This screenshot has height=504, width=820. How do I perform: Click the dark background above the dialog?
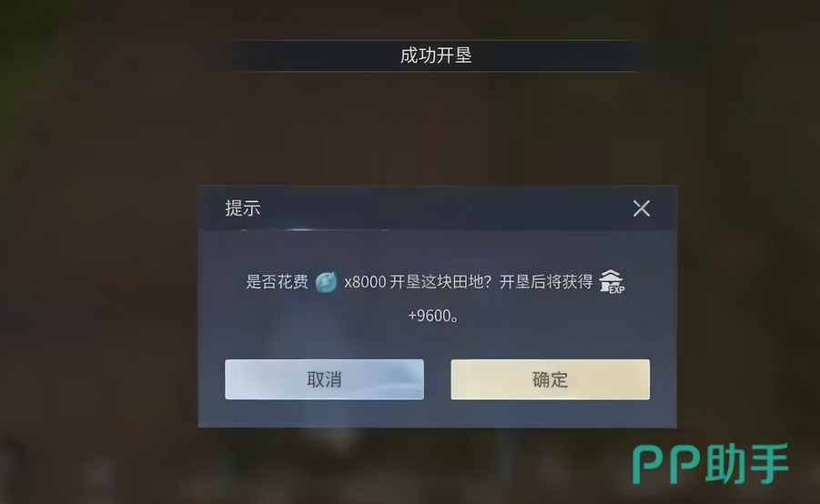(437, 131)
